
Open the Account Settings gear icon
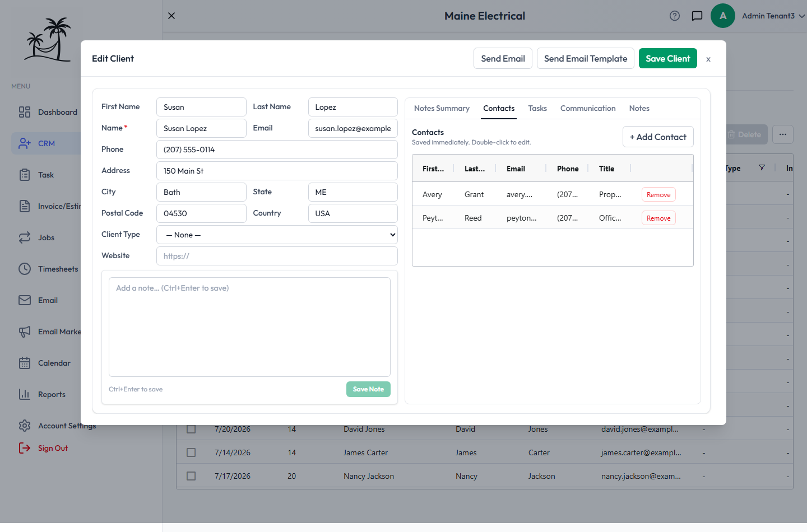pos(25,426)
